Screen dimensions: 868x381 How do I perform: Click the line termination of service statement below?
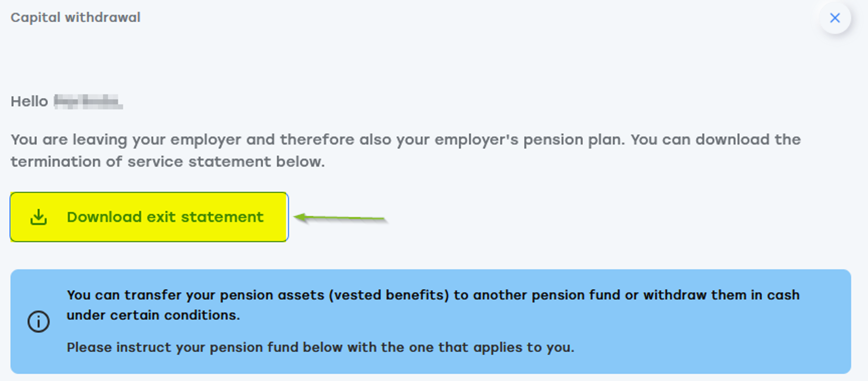point(168,162)
